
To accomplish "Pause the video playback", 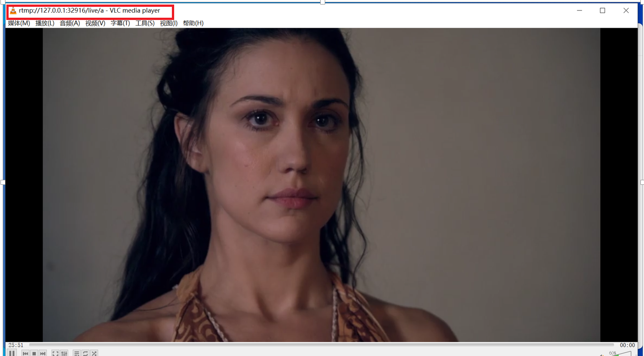I will [x=12, y=353].
